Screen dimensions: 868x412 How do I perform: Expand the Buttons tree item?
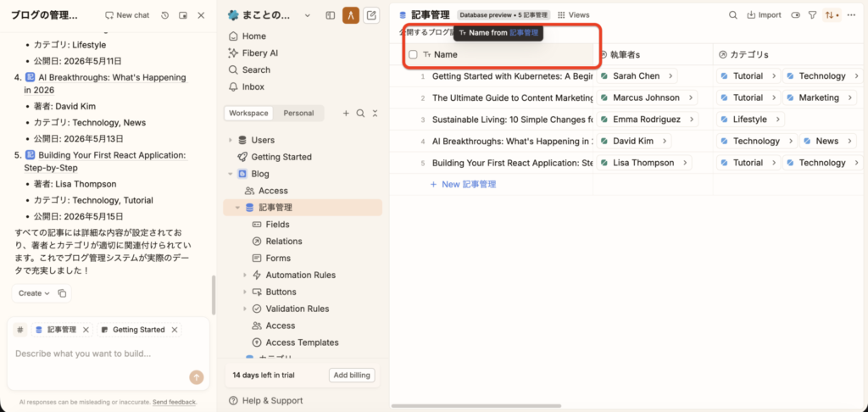[x=245, y=292]
